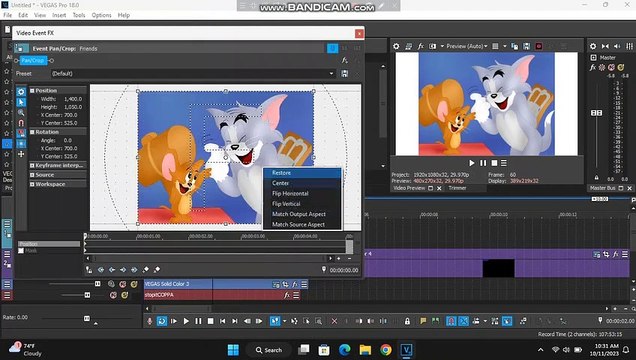Screen dimensions: 636x360
Task: Choose Center from context menu
Action: coord(302,183)
